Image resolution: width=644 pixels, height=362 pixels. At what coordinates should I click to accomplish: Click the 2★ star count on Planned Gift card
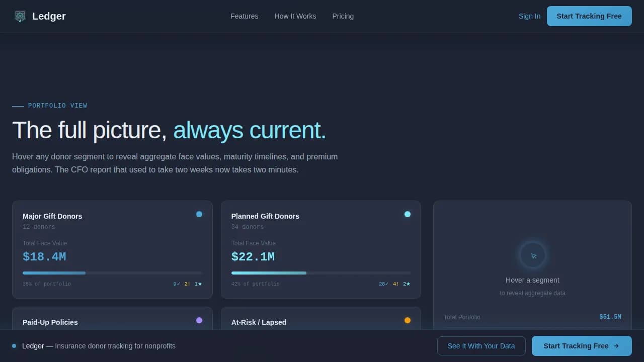coord(407,284)
